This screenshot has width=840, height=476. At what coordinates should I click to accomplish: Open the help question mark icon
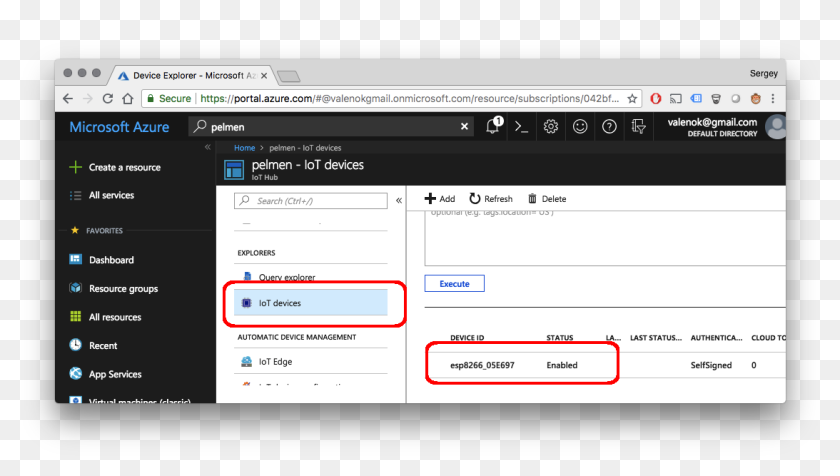(609, 126)
